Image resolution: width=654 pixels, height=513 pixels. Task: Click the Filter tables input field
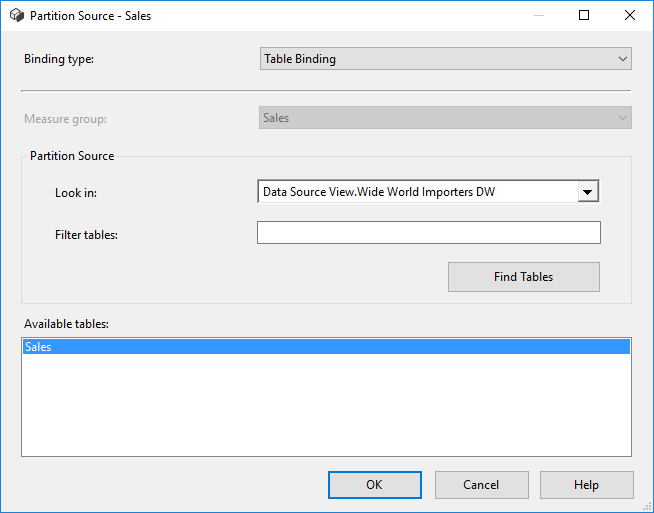429,233
